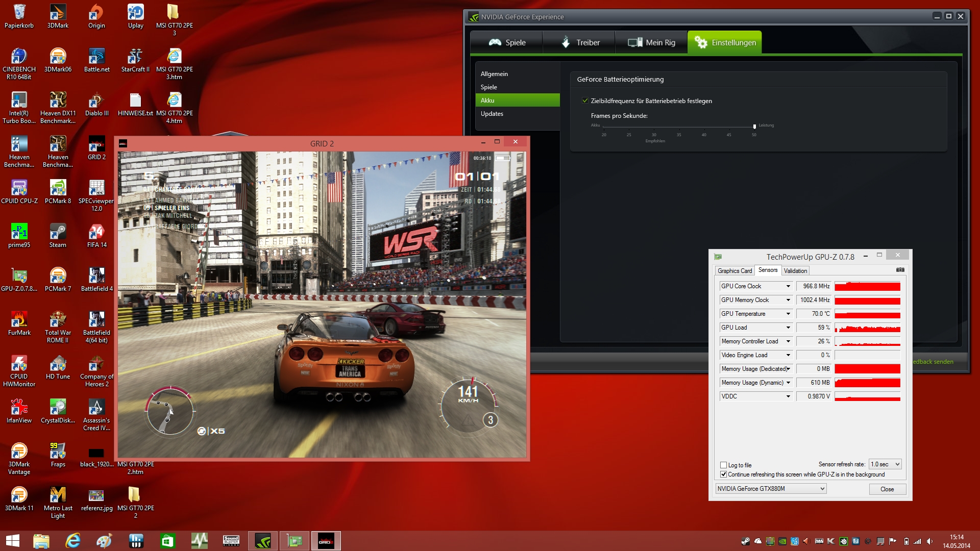Expand Video Engine Load dropdown

[788, 355]
